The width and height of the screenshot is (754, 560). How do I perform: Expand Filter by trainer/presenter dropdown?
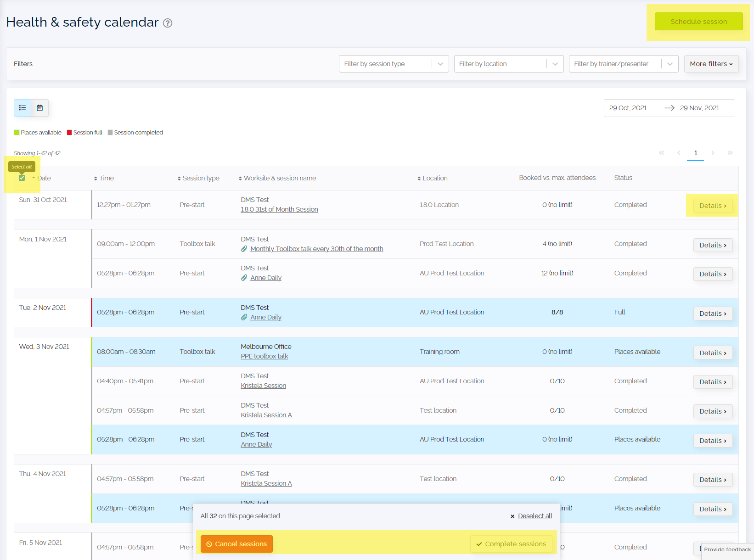(623, 64)
